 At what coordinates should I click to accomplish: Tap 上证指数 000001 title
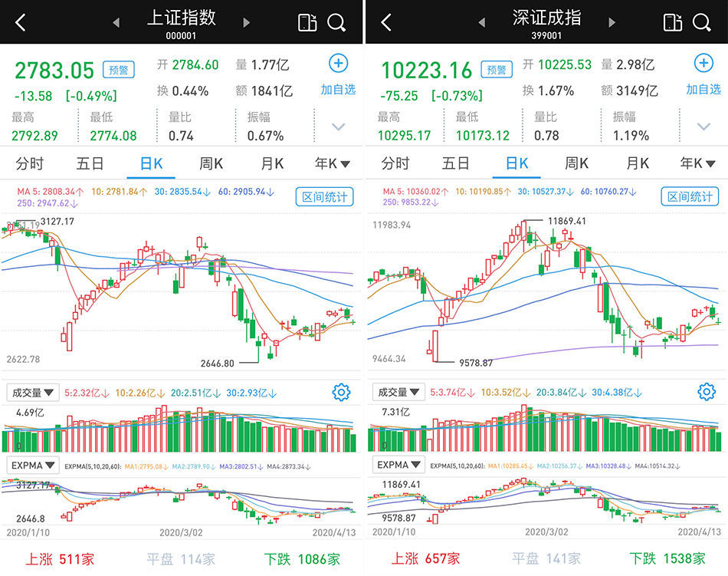click(x=181, y=23)
